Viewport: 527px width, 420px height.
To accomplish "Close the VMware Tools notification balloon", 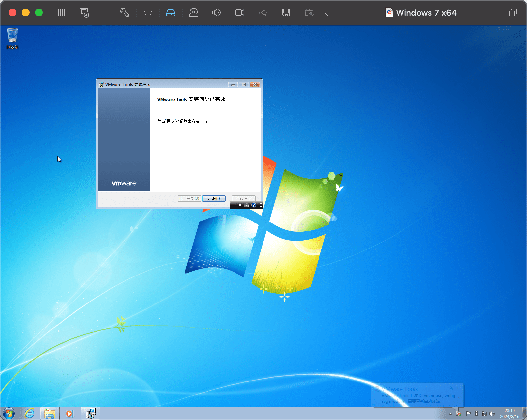I will coord(457,388).
